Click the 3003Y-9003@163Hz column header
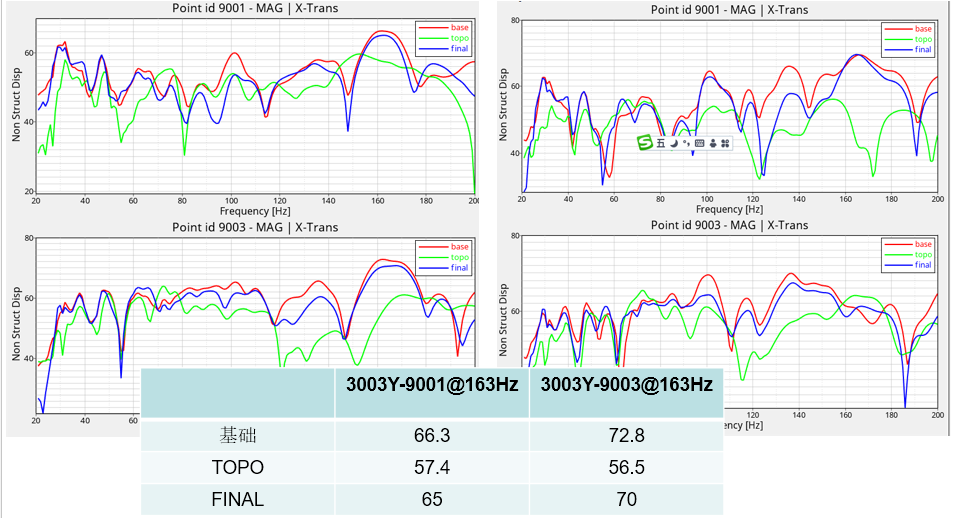 pyautogui.click(x=627, y=384)
